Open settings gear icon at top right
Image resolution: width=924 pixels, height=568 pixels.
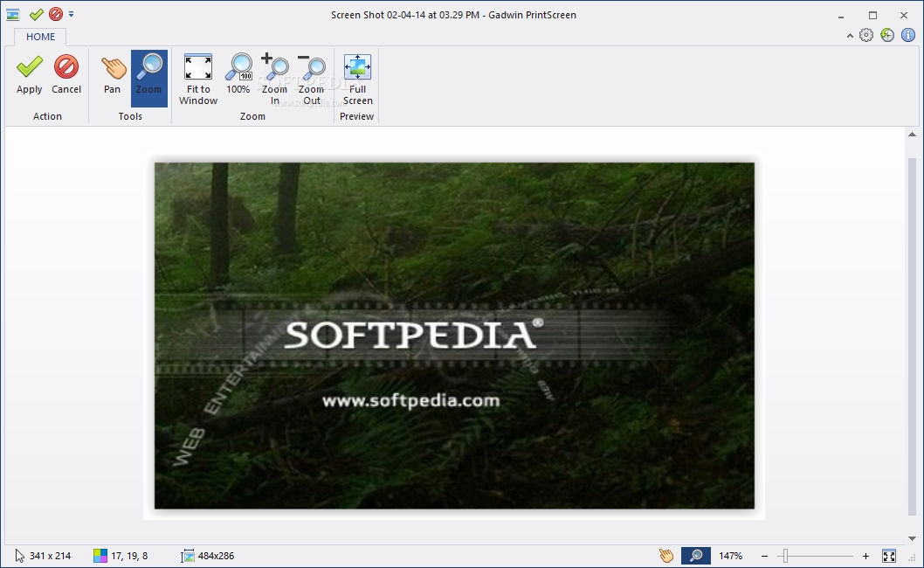point(865,35)
